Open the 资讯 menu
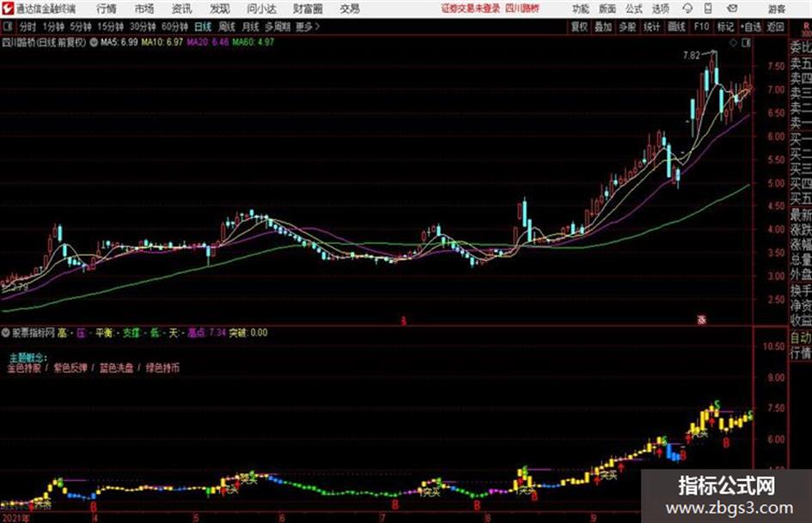The image size is (812, 523). pos(182,9)
